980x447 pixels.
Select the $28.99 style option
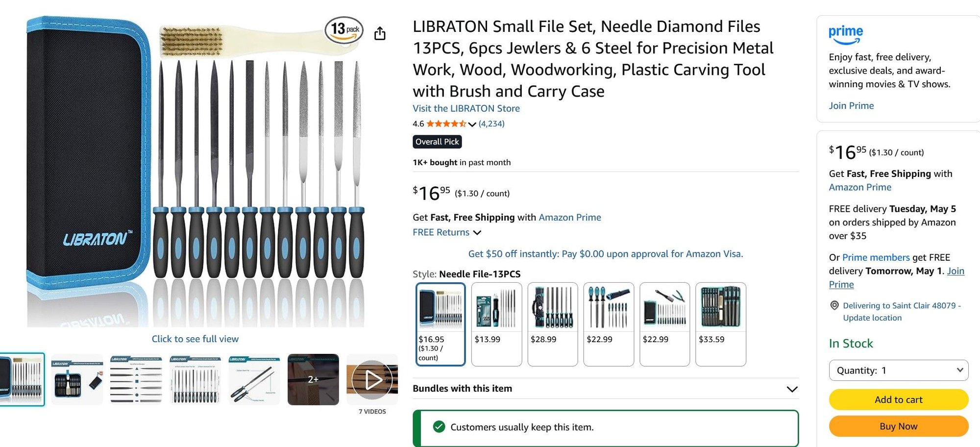coord(553,324)
